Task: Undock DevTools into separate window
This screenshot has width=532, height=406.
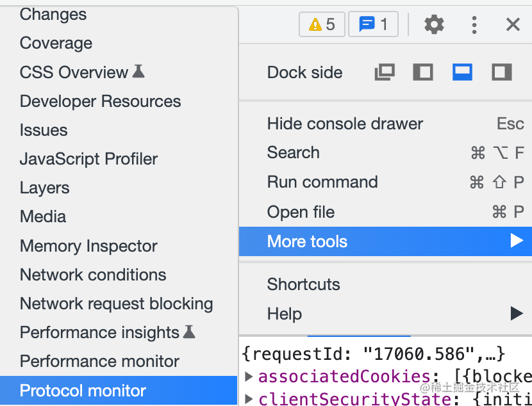Action: coord(385,72)
